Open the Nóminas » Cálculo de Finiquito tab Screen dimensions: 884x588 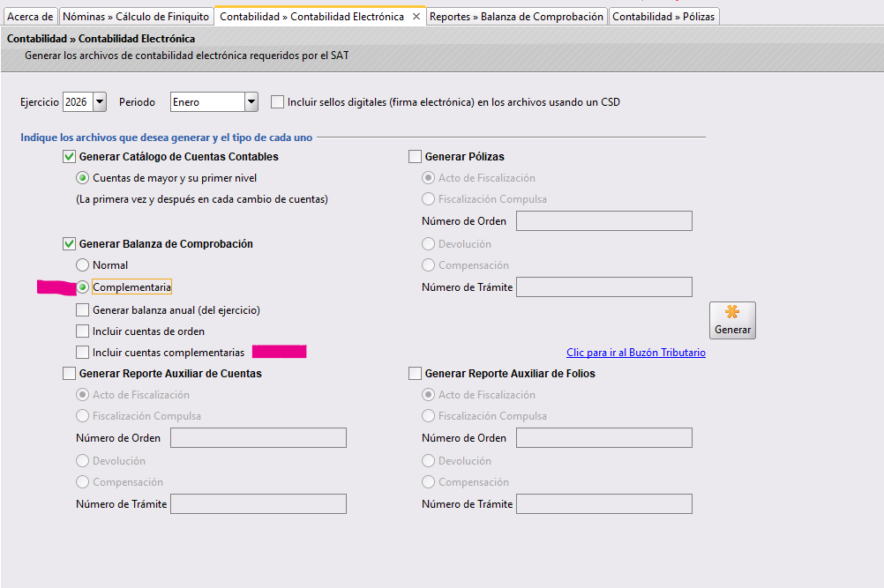click(x=136, y=17)
